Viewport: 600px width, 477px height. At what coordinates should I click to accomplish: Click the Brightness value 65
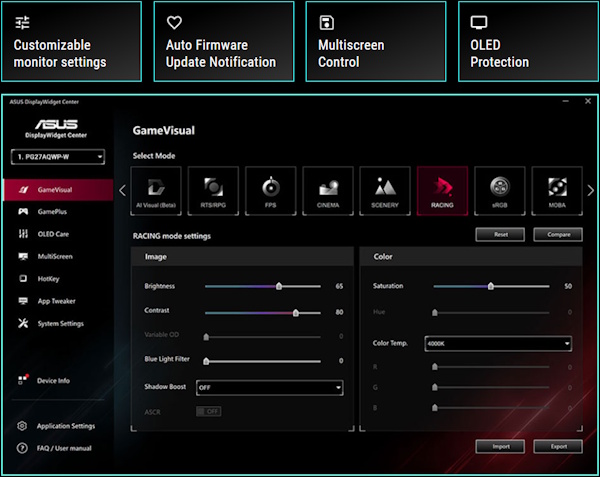tap(339, 286)
